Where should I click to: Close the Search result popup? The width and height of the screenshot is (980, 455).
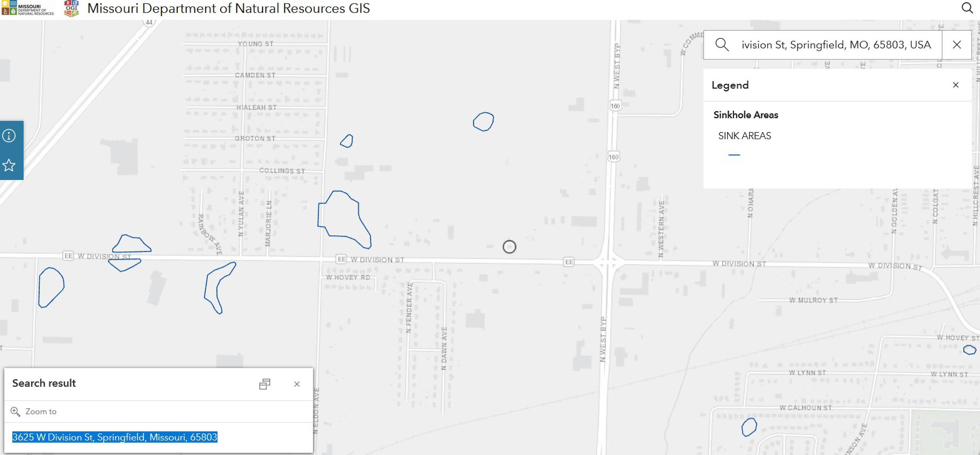(x=297, y=384)
